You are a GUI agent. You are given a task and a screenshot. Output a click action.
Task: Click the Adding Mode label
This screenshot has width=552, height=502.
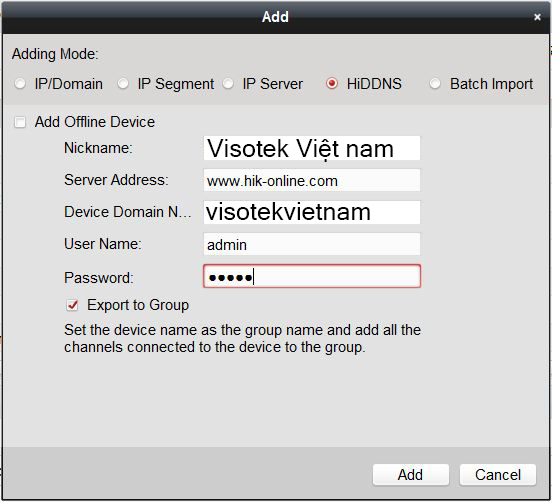tap(55, 54)
